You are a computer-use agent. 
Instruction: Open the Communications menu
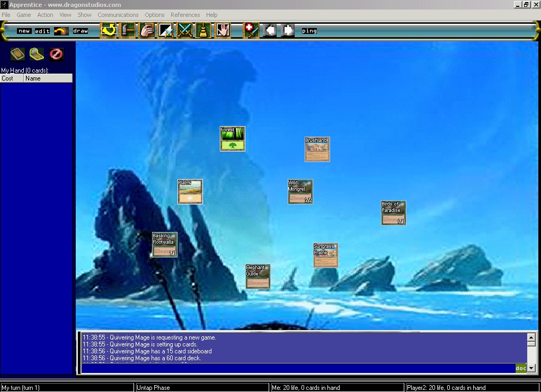tap(118, 15)
